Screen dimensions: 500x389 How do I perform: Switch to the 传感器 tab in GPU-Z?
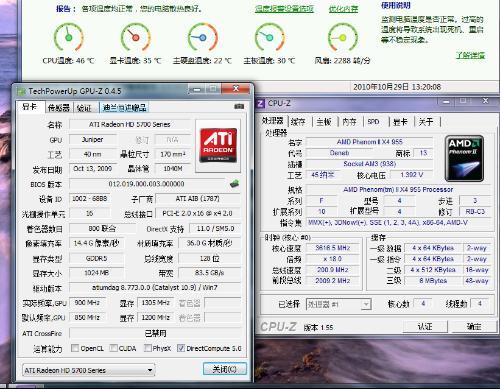click(x=59, y=108)
